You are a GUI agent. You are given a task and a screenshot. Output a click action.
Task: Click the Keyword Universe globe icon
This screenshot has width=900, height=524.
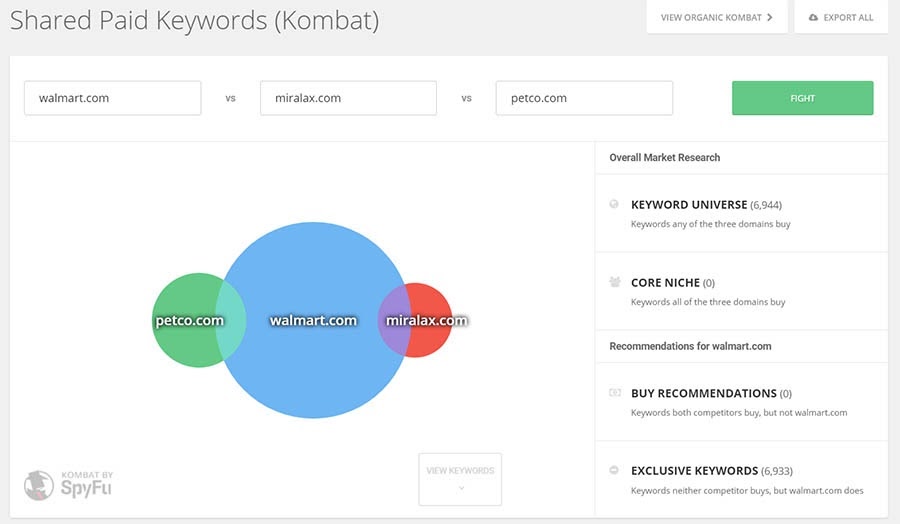click(x=614, y=204)
